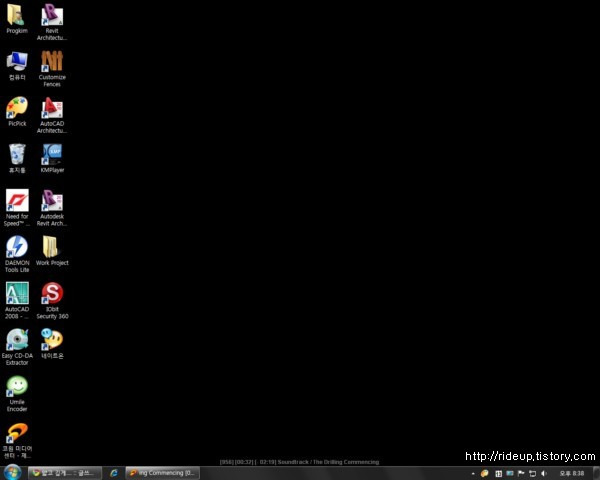This screenshot has width=600, height=480.
Task: Launch the AutoCAD Architecture shortcut
Action: point(52,115)
